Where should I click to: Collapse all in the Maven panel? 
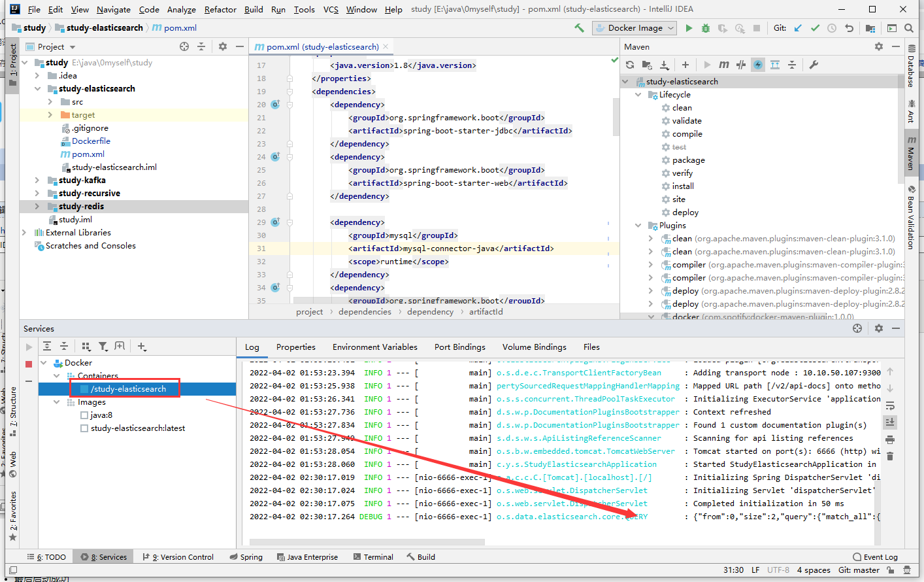click(792, 65)
